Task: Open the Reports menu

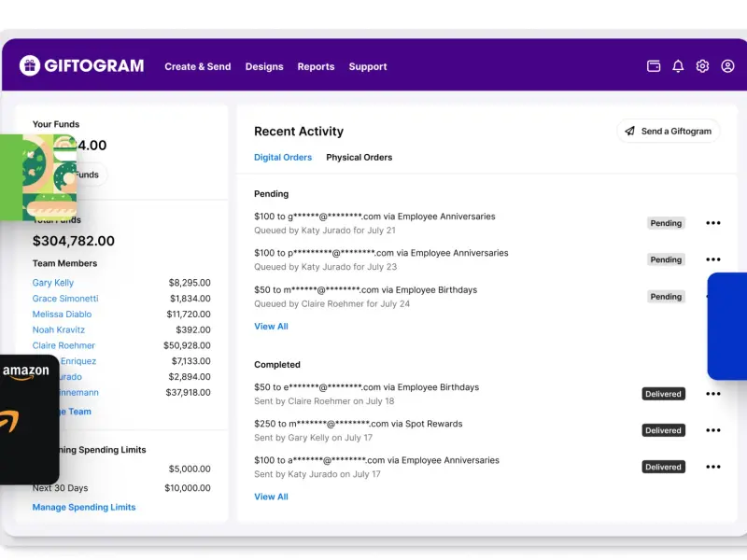Action: (x=316, y=66)
